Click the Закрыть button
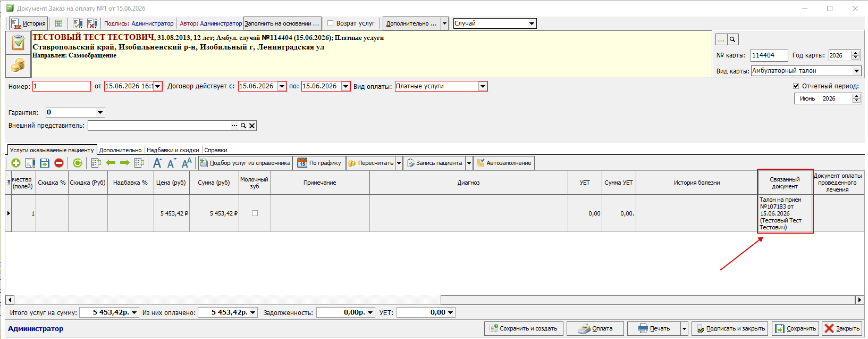 point(842,328)
